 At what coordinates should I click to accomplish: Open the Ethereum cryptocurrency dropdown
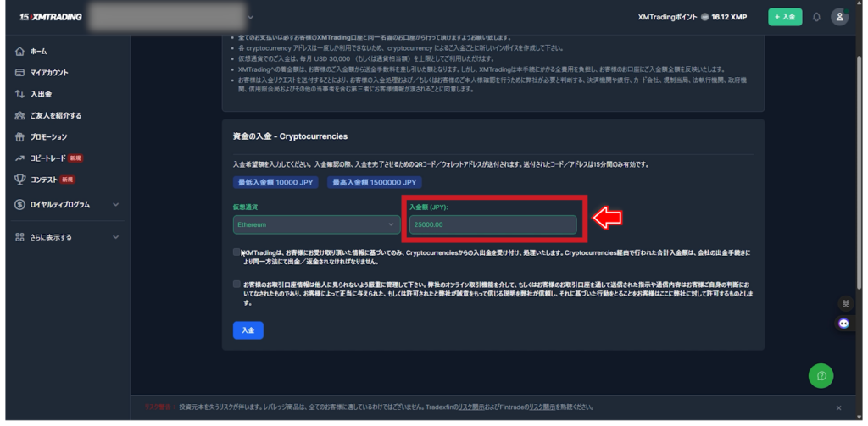pos(317,224)
